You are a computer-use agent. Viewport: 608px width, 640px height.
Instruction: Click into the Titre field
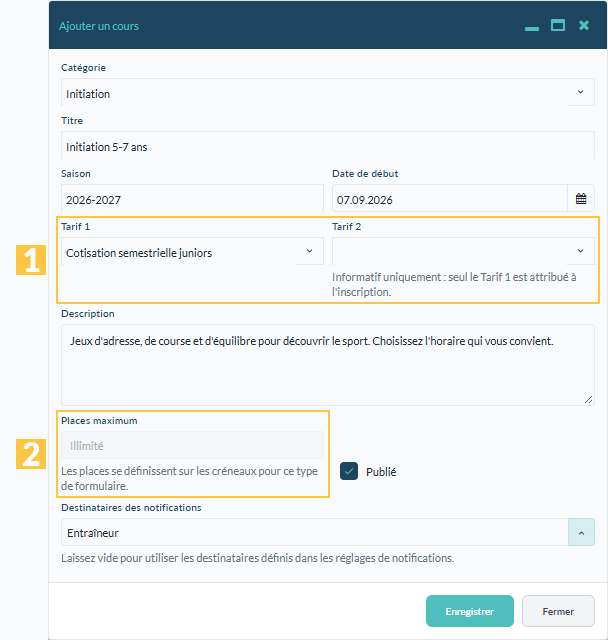328,146
